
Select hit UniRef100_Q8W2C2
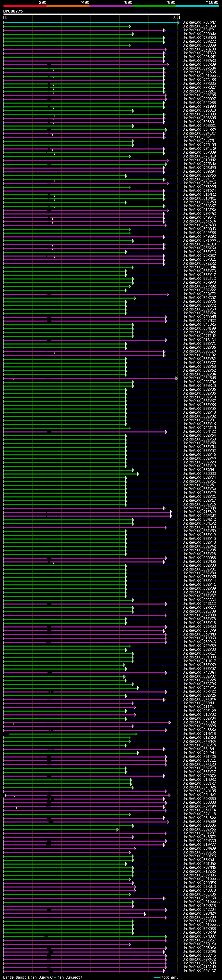tap(199, 41)
